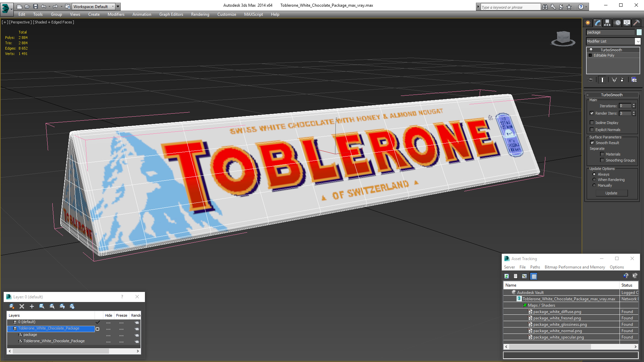Collapse the TurboSmooth rollout header
The width and height of the screenshot is (644, 362).
[x=611, y=95]
